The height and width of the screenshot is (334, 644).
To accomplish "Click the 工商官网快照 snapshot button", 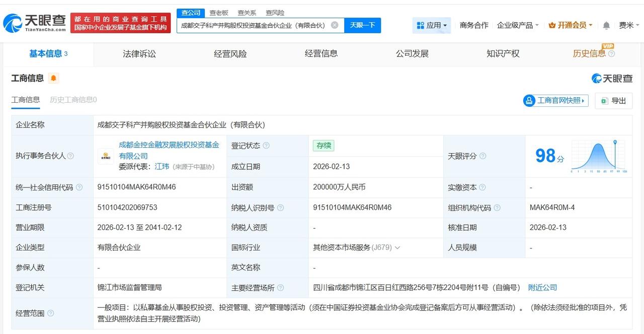I will pos(555,101).
